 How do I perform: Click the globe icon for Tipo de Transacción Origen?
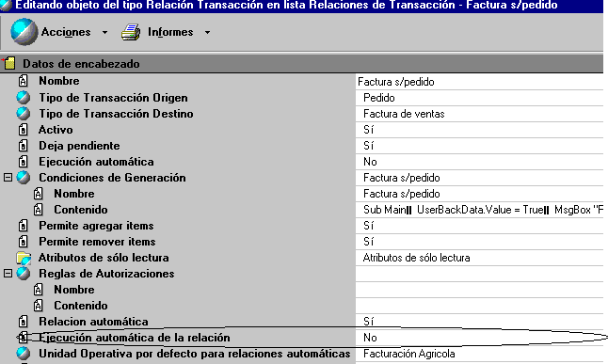(24, 98)
